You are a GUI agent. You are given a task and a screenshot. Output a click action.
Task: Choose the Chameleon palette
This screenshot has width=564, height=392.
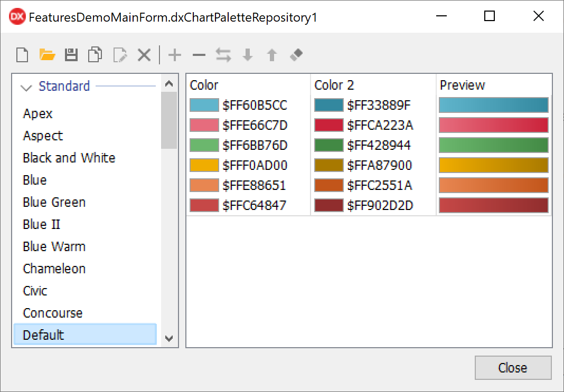pyautogui.click(x=54, y=269)
